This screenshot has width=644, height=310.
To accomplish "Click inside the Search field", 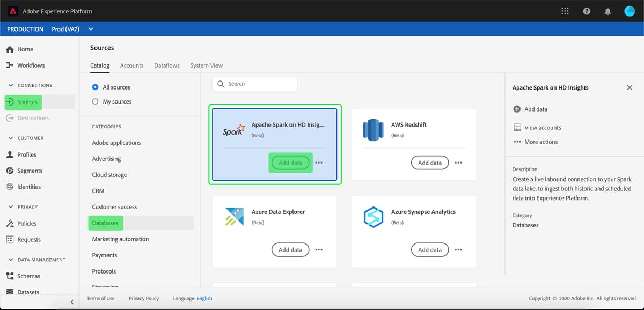I will point(254,84).
